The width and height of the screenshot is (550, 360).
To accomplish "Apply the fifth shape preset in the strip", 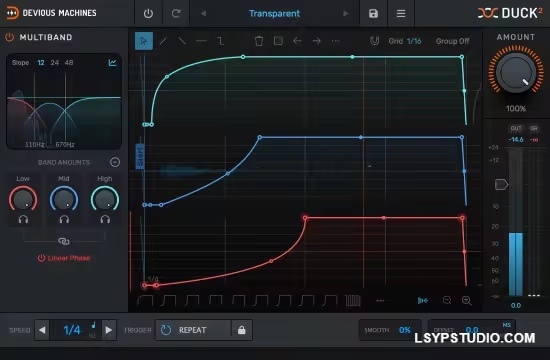I will point(239,300).
